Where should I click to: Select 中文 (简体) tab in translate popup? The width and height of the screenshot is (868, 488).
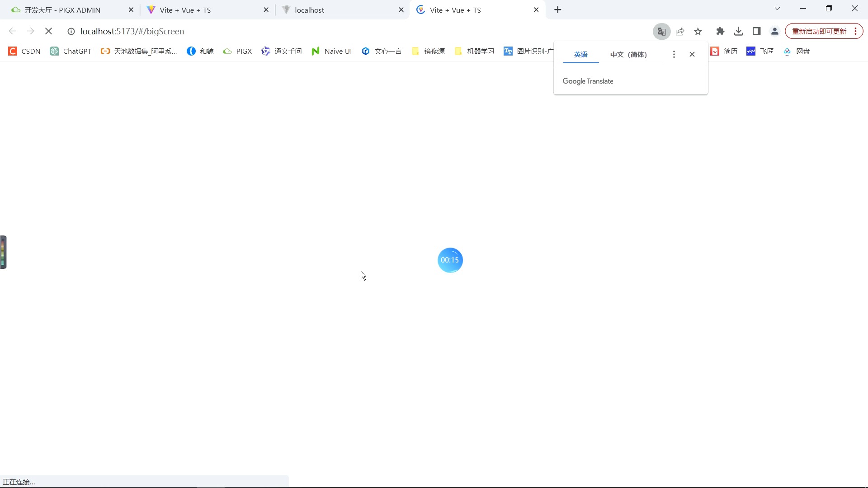[x=628, y=55]
